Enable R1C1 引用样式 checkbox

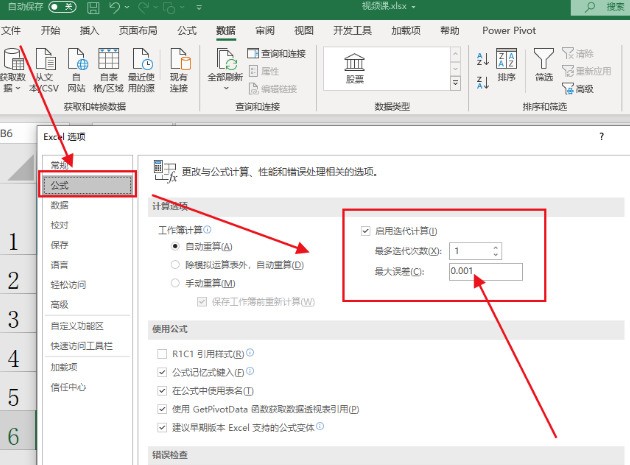162,354
